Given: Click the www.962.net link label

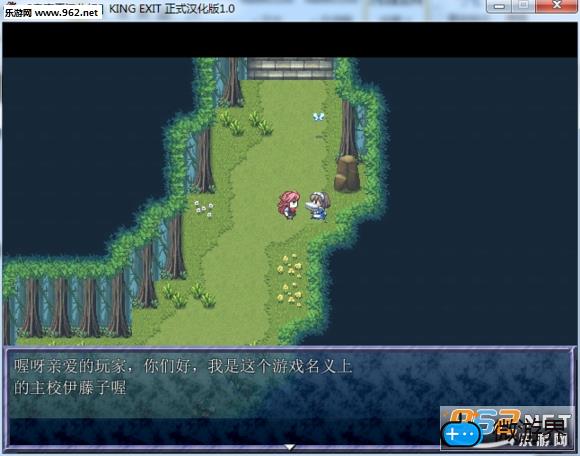Looking at the screenshot, I should coord(67,13).
